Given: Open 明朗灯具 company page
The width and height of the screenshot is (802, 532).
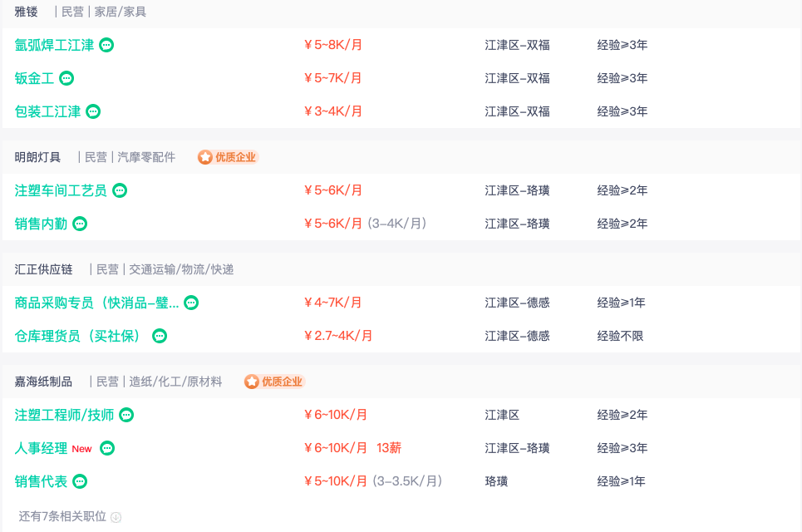Looking at the screenshot, I should click(x=37, y=157).
